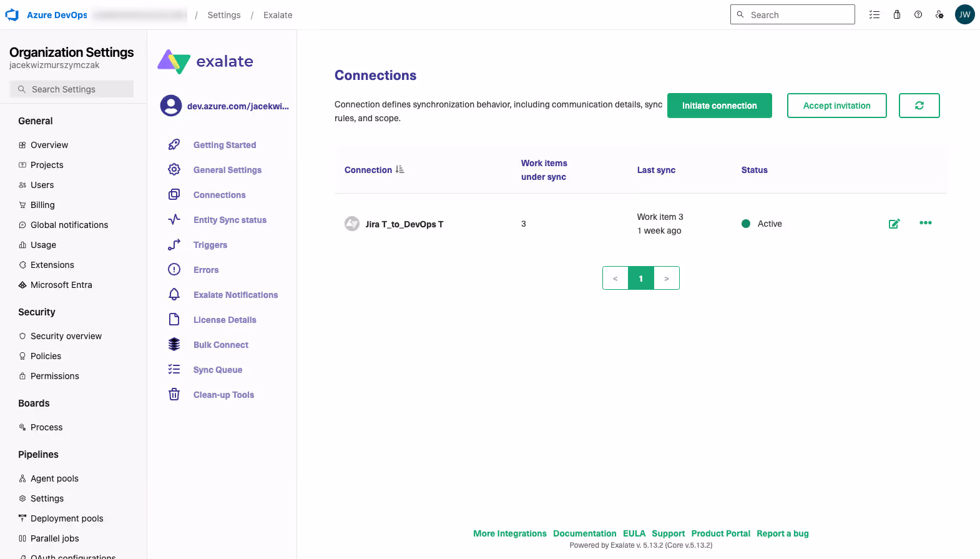Open the Marketplace shopping bag icon
This screenshot has width=980, height=559.
[x=897, y=14]
